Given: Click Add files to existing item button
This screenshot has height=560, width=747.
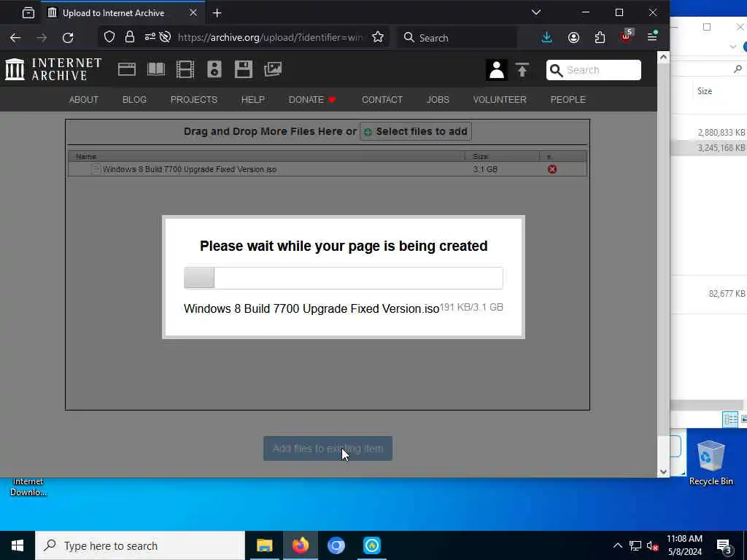Looking at the screenshot, I should point(328,448).
